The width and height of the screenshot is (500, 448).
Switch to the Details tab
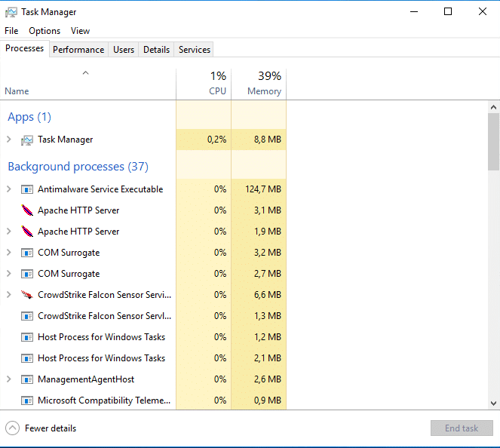pos(156,50)
